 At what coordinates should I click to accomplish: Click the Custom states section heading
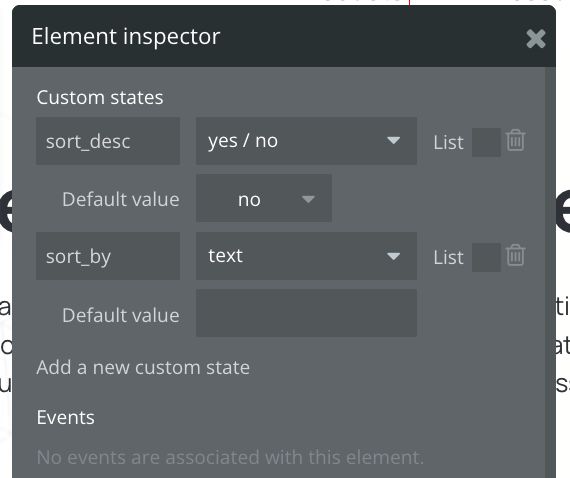100,97
